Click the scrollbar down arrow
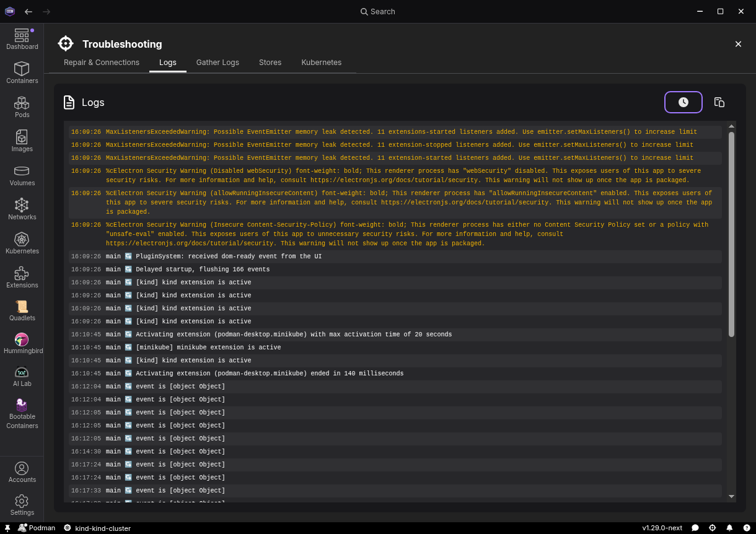 [x=732, y=496]
